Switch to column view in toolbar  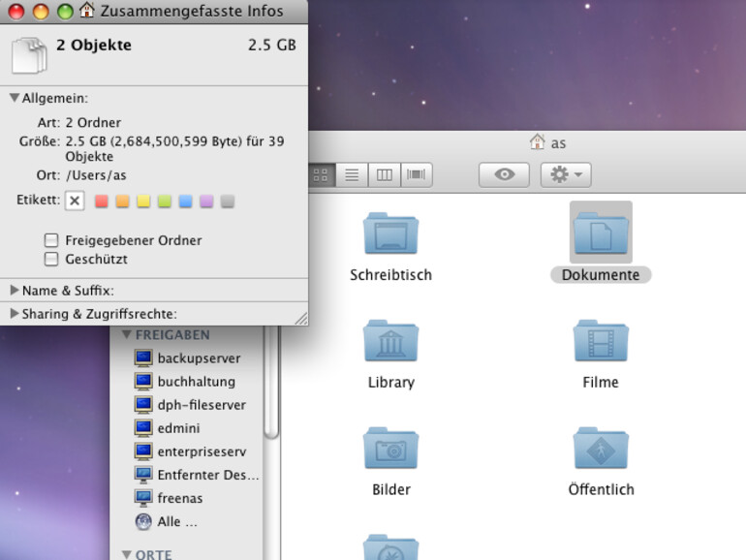point(385,175)
